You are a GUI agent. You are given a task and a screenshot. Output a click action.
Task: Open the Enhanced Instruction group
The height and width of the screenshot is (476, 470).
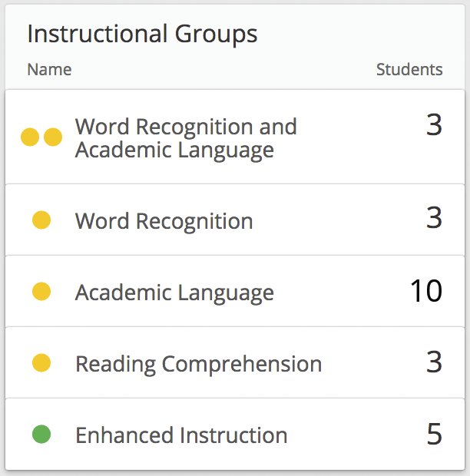point(181,435)
